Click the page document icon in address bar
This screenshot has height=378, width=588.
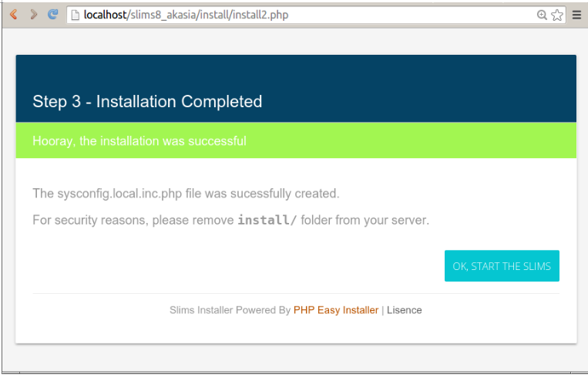point(75,15)
